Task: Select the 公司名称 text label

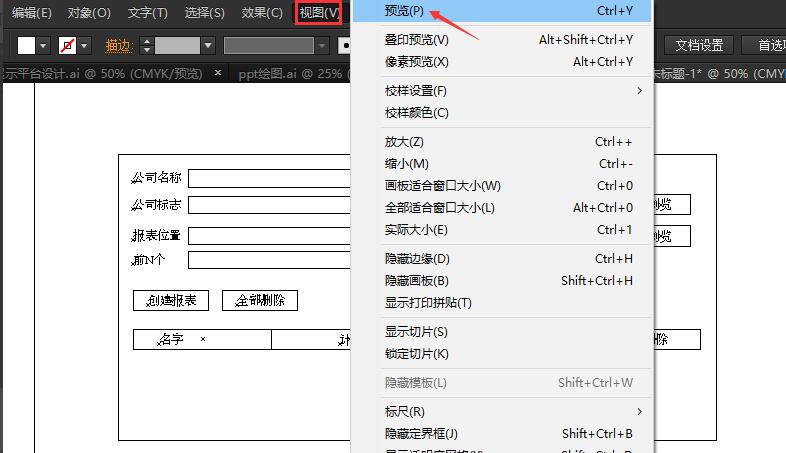Action: tap(156, 177)
